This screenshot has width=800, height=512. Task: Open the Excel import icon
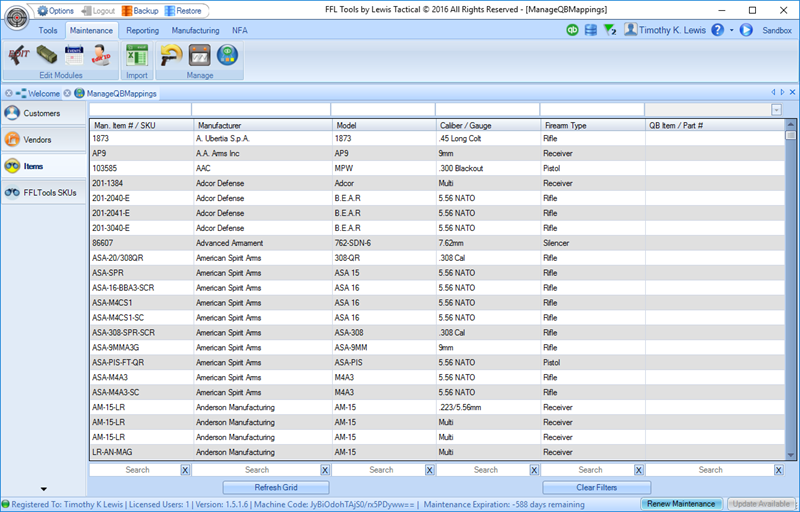coord(137,56)
